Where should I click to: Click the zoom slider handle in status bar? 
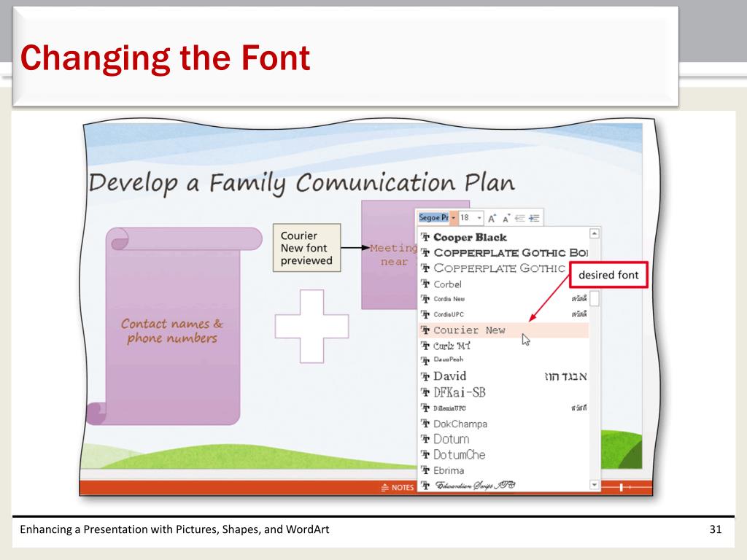click(x=622, y=487)
